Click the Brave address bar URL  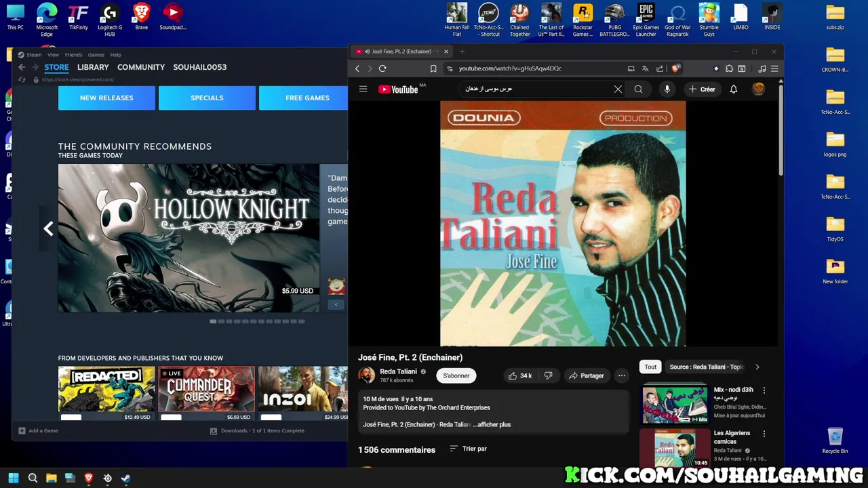pyautogui.click(x=510, y=68)
